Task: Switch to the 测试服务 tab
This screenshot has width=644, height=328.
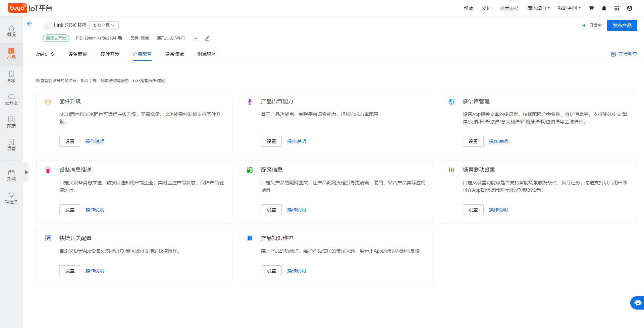Action: point(207,54)
